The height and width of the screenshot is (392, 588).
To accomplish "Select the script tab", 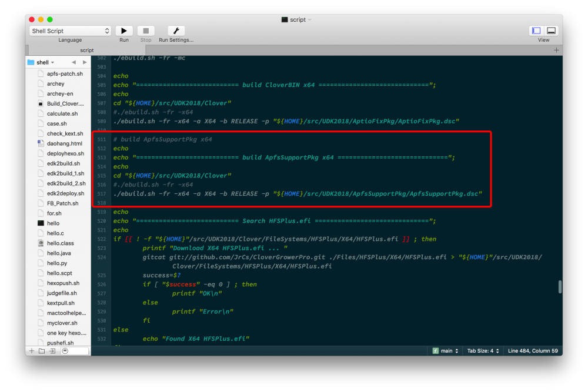I will pyautogui.click(x=86, y=50).
